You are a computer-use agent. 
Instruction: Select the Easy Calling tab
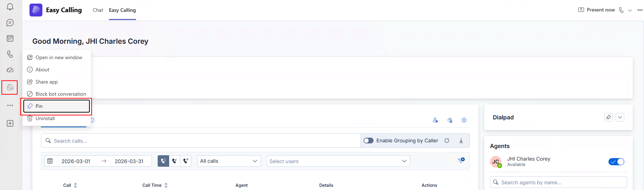coord(122,10)
